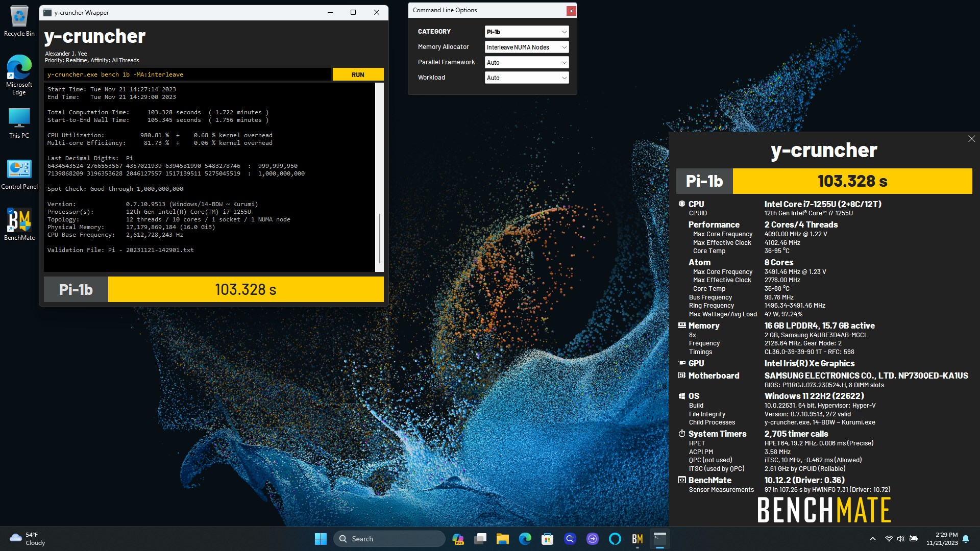Click the Spot Check: Good line

(115, 189)
